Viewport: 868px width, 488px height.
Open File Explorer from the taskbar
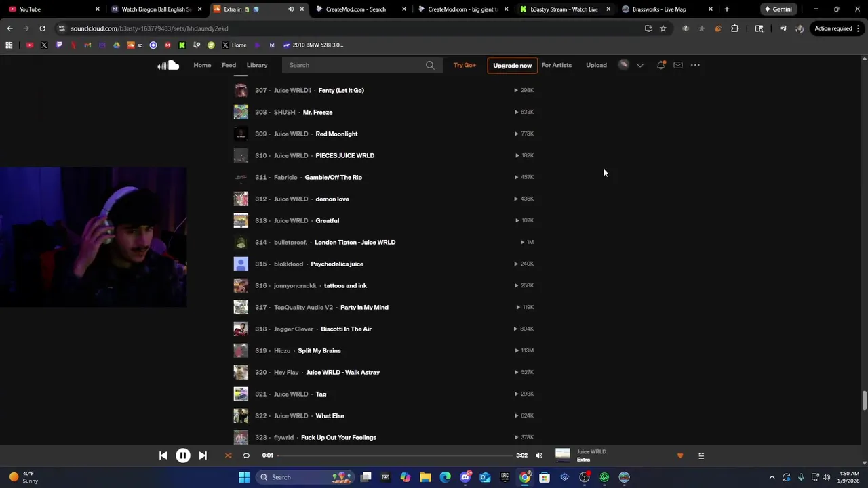point(425,477)
